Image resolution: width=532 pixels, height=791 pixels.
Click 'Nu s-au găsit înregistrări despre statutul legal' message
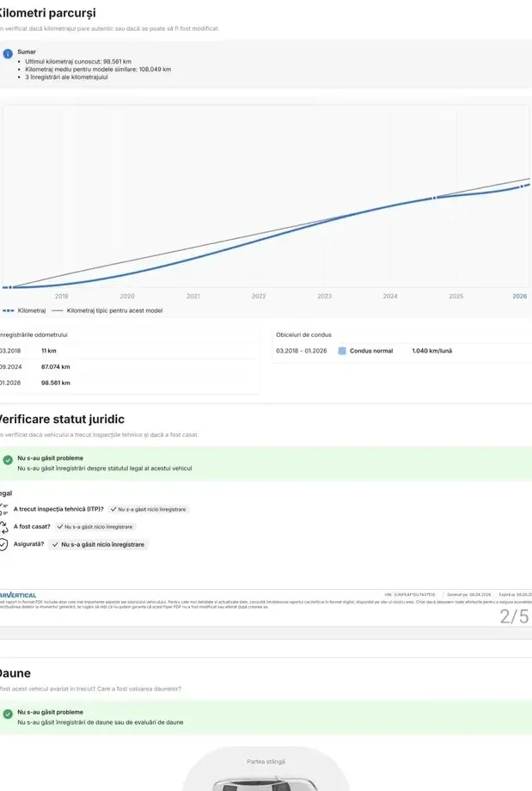pos(104,468)
